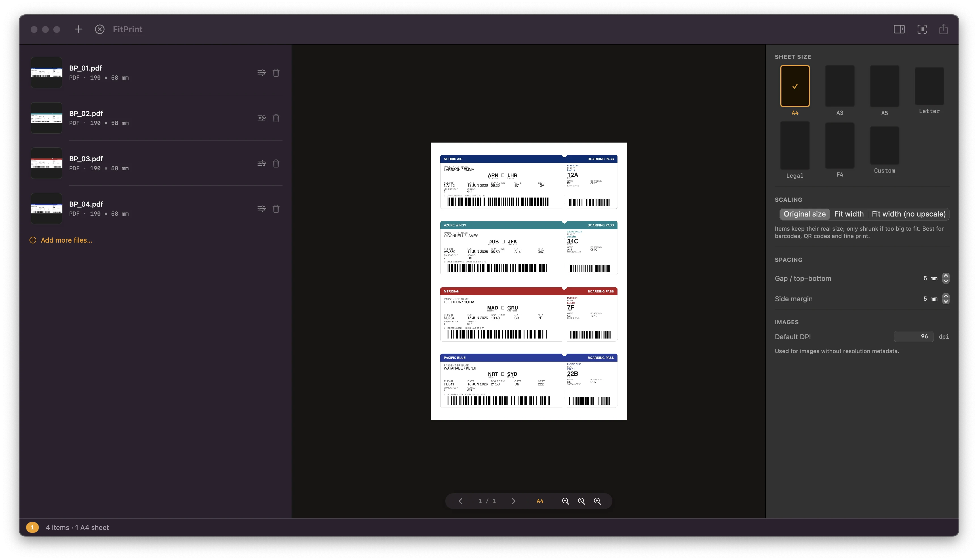Click the A4 label in page toolbar
Viewport: 978px width, 560px height.
[x=540, y=501]
